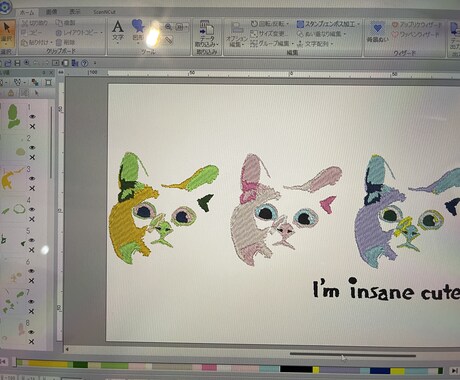Click the save floppy disk icon

[x=17, y=63]
